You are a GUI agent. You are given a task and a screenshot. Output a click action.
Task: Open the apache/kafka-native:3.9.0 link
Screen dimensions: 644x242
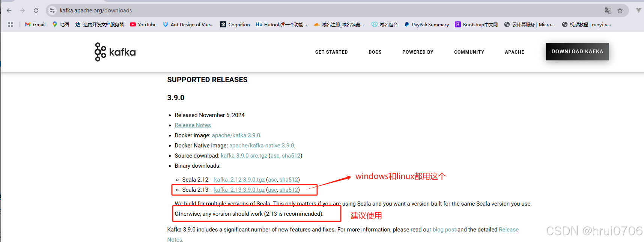(x=262, y=146)
